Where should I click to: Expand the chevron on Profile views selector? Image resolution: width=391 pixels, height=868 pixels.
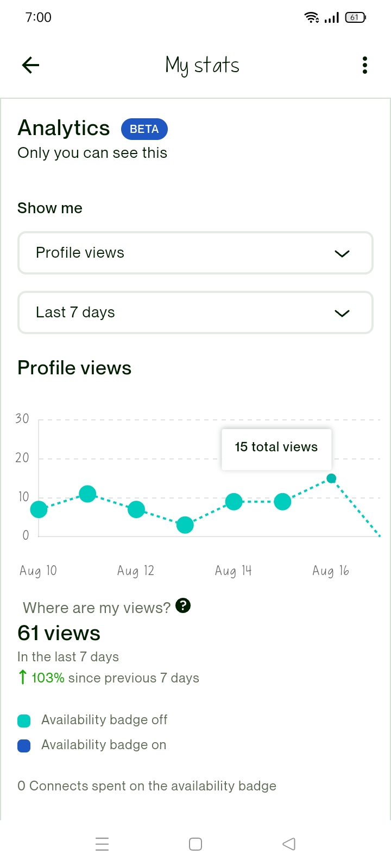coord(342,253)
